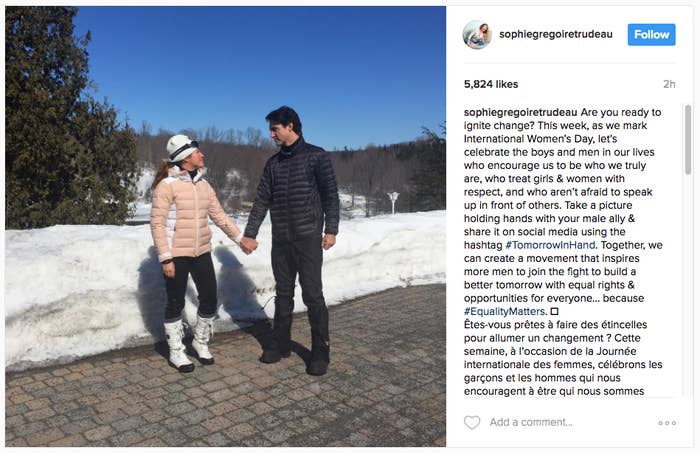This screenshot has width=700, height=453.
Task: Open the sophiegregoiretrudeau profile avatar
Action: point(477,34)
